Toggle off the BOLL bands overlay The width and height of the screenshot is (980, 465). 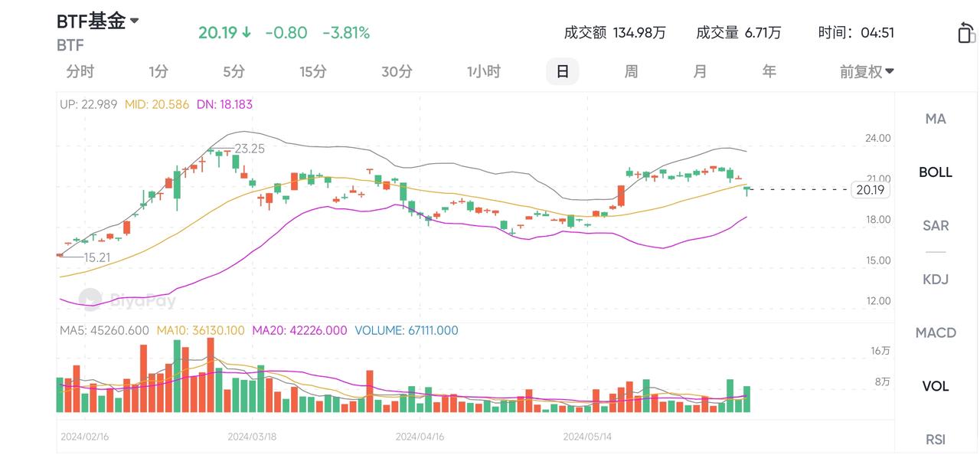(936, 172)
